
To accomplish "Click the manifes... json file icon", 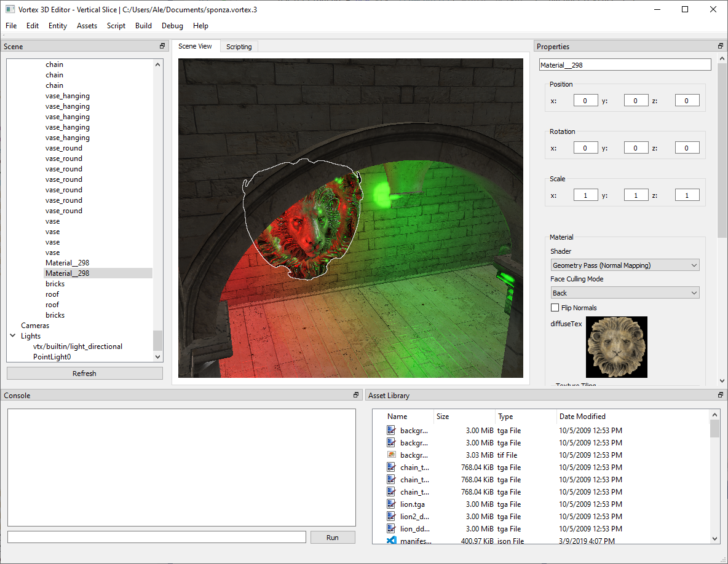I will point(392,540).
